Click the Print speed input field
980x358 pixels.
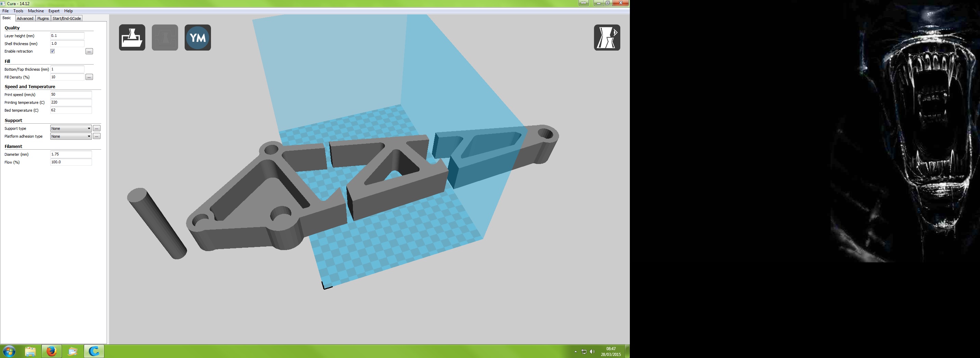click(71, 94)
